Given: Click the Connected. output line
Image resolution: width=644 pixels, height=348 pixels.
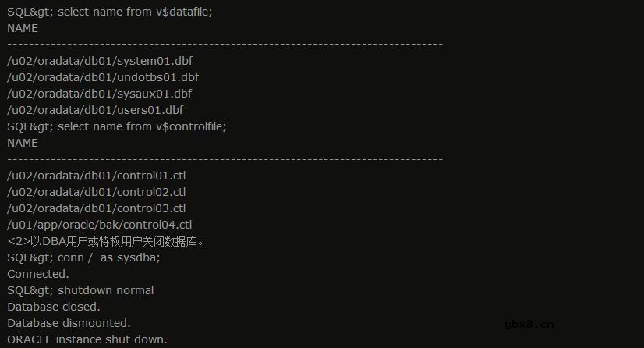Looking at the screenshot, I should tap(38, 274).
